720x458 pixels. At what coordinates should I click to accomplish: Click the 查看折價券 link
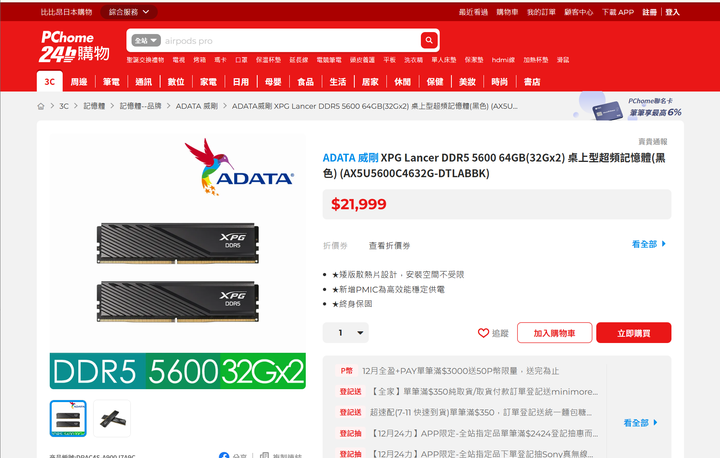[x=389, y=245]
